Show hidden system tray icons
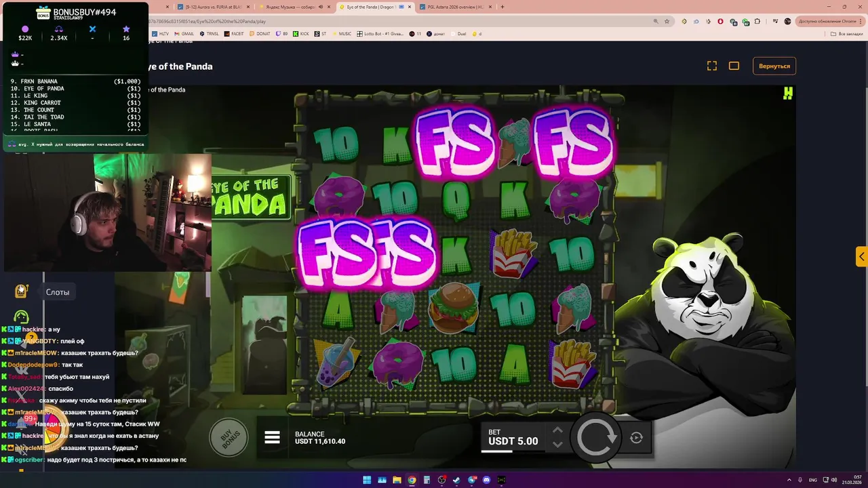The width and height of the screenshot is (868, 488). click(788, 480)
